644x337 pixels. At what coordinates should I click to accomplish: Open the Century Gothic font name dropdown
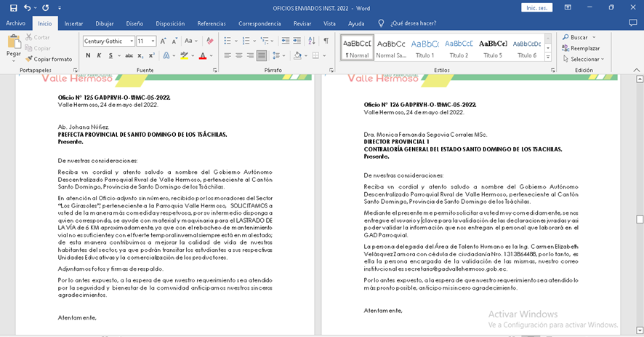coord(131,41)
